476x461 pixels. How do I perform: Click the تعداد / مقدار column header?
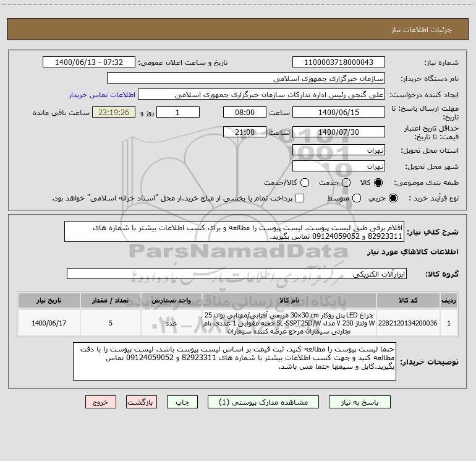click(111, 300)
